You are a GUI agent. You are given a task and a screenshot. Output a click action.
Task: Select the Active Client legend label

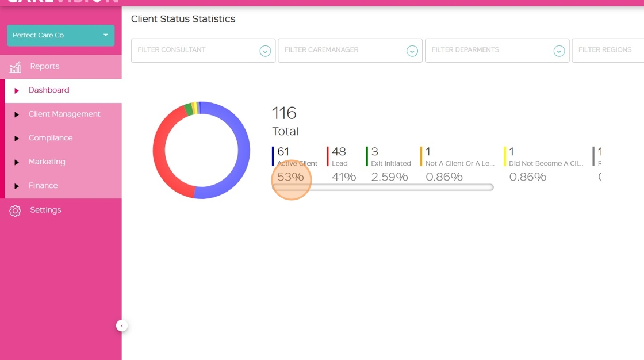pos(297,163)
